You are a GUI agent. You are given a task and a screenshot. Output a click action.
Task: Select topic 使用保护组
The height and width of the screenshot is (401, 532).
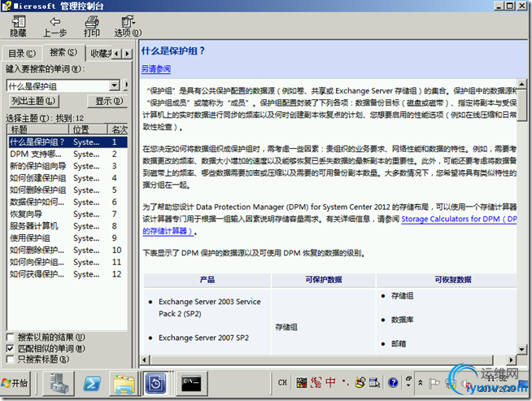(68, 238)
